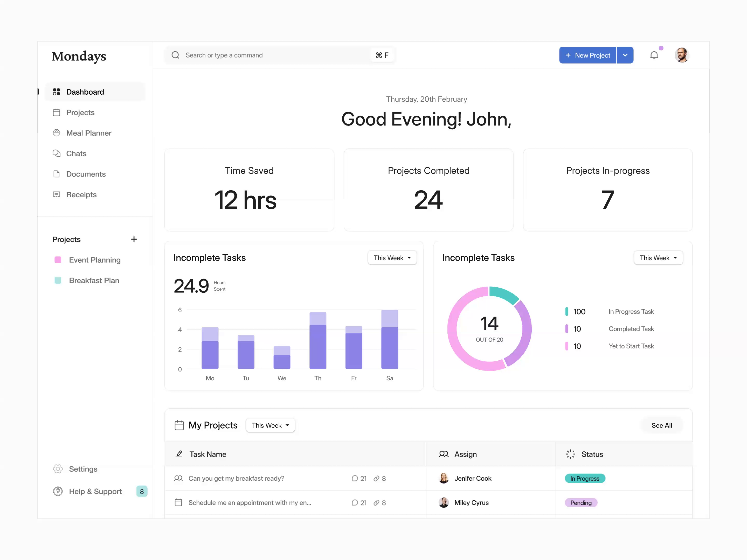This screenshot has height=560, width=747.
Task: Open the This Week dropdown on bar chart
Action: (392, 257)
